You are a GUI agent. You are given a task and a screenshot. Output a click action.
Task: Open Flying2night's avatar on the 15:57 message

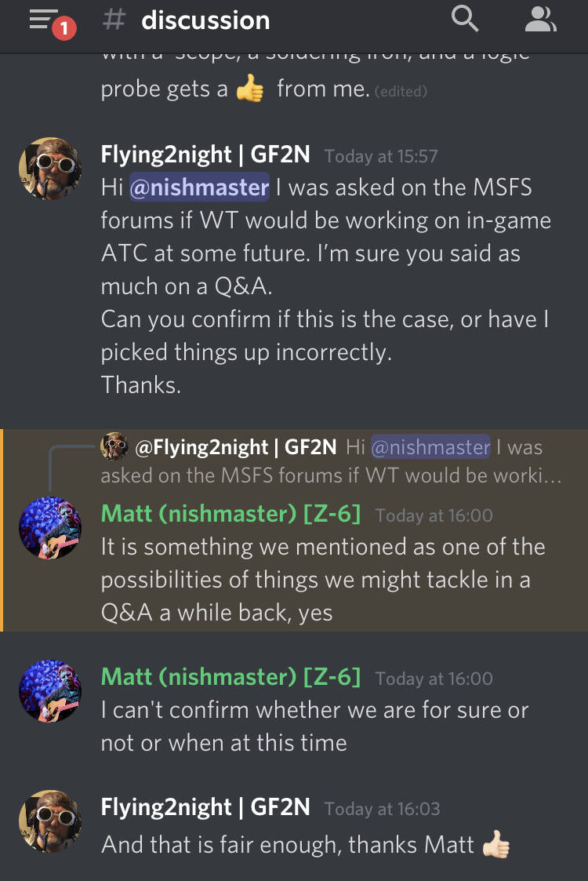click(50, 169)
